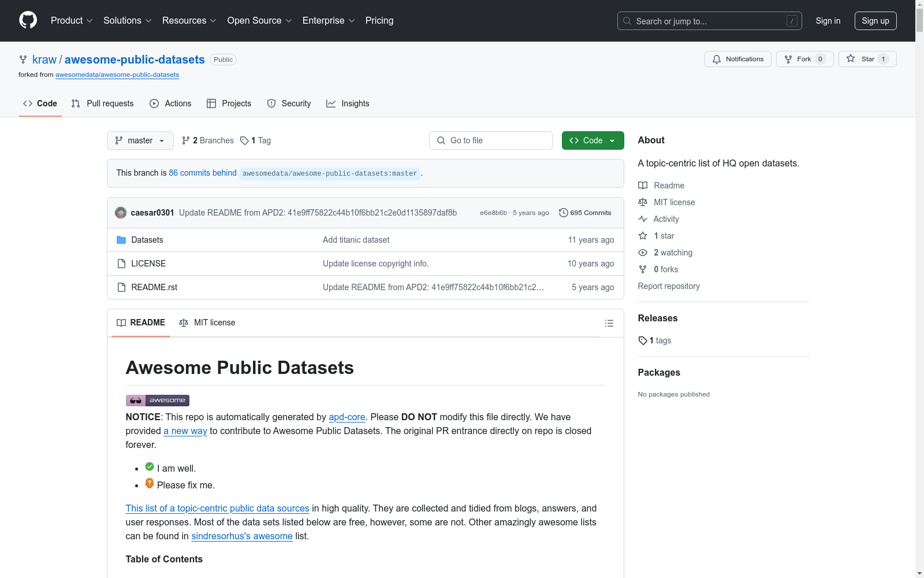Expand the Product menu
The image size is (924, 578).
pyautogui.click(x=72, y=21)
